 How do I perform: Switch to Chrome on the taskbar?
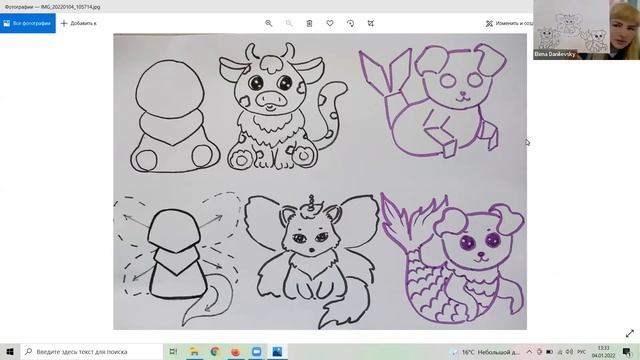pyautogui.click(x=215, y=351)
